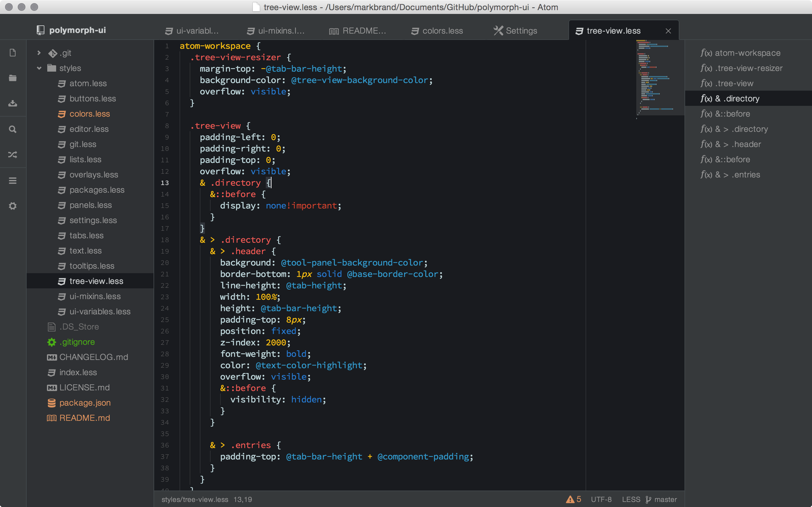Open search via the magnifier icon
Viewport: 812px width, 507px height.
click(13, 129)
